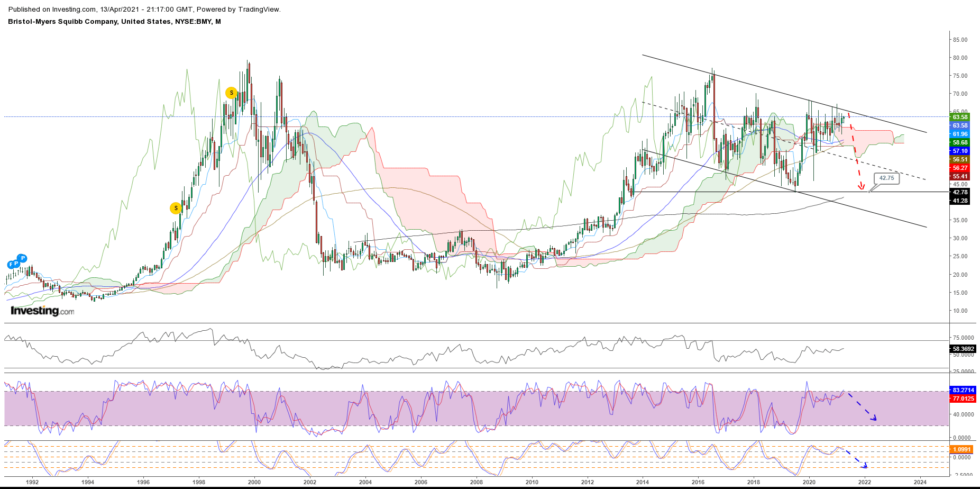This screenshot has height=489, width=980.
Task: Click the 58.3692 RSI value label
Action: [x=963, y=349]
